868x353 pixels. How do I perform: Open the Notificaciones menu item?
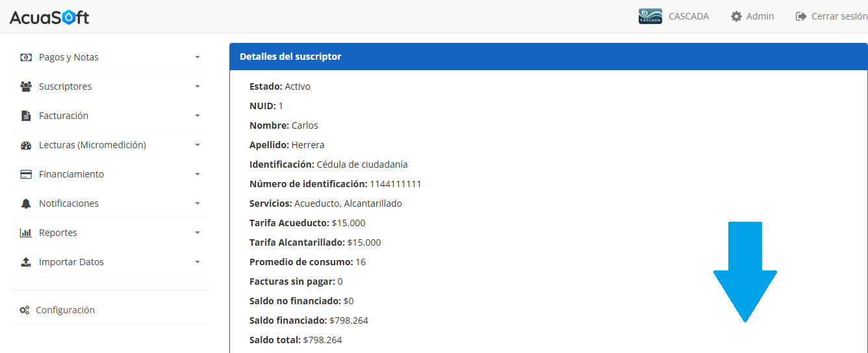tap(69, 203)
